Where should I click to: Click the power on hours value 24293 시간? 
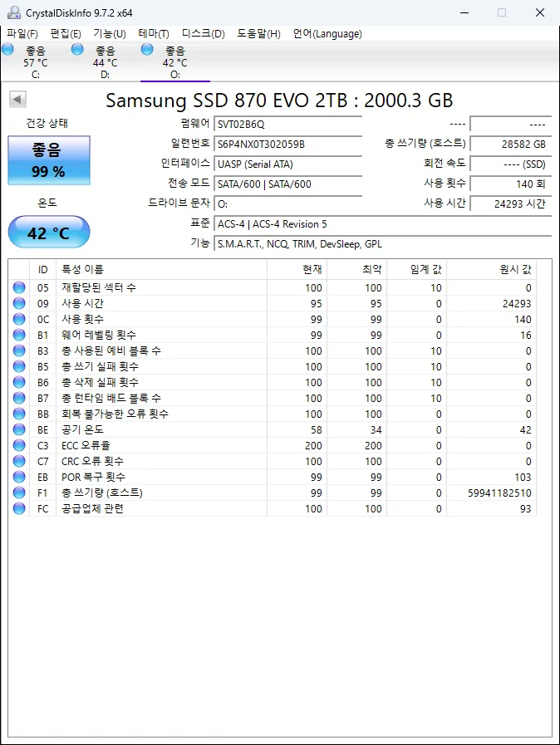pyautogui.click(x=510, y=203)
